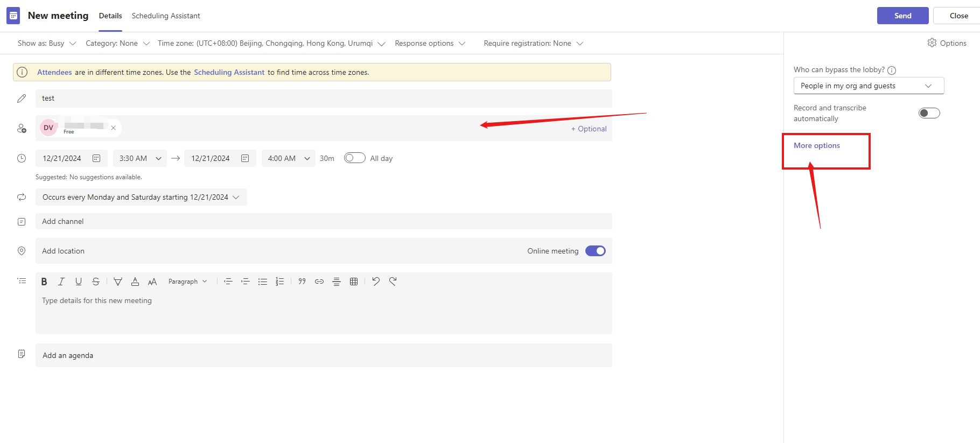Image resolution: width=980 pixels, height=443 pixels.
Task: Select the Details tab
Action: tap(110, 16)
